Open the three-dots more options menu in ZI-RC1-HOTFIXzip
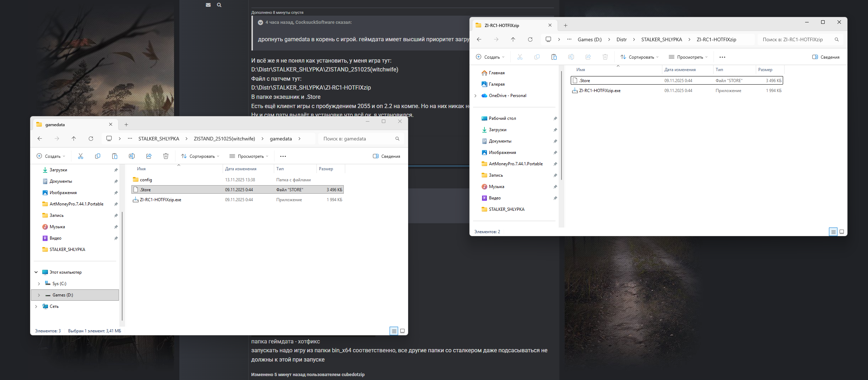868x380 pixels. 722,57
